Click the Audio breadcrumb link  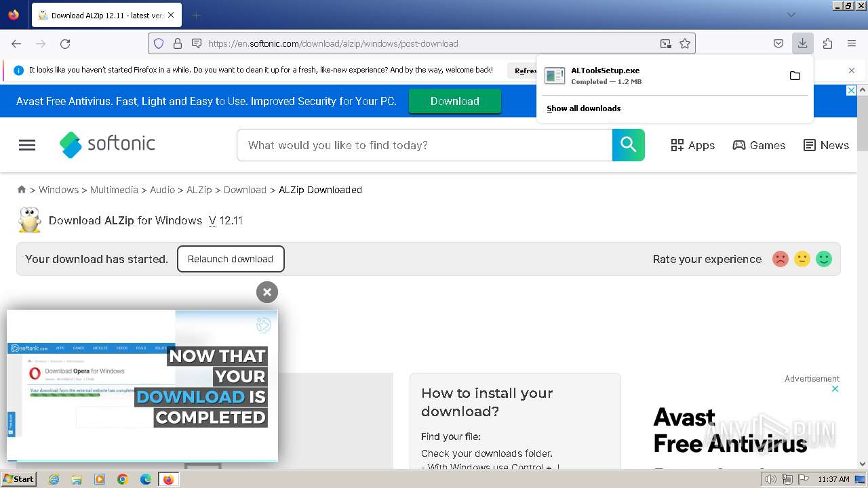click(x=162, y=190)
